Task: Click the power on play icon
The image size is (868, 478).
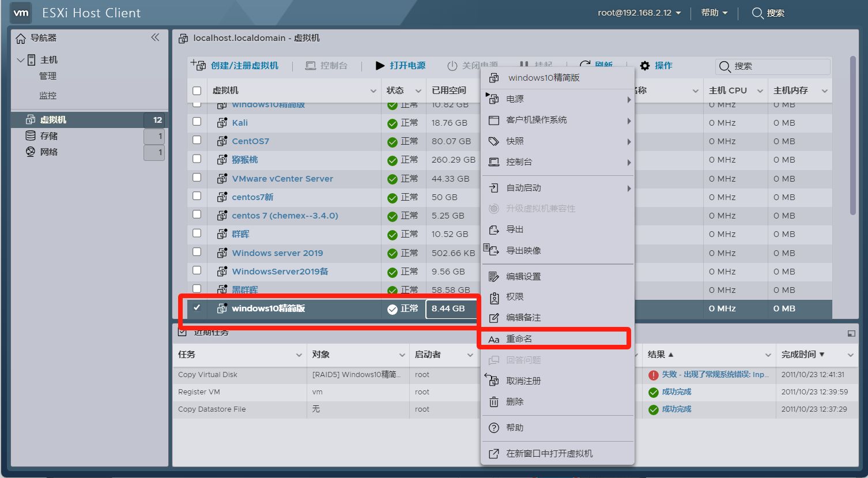Action: coord(380,66)
